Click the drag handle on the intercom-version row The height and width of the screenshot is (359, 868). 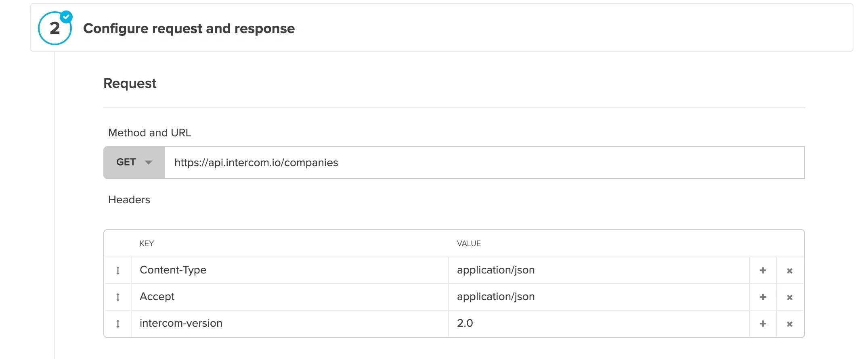(x=117, y=324)
